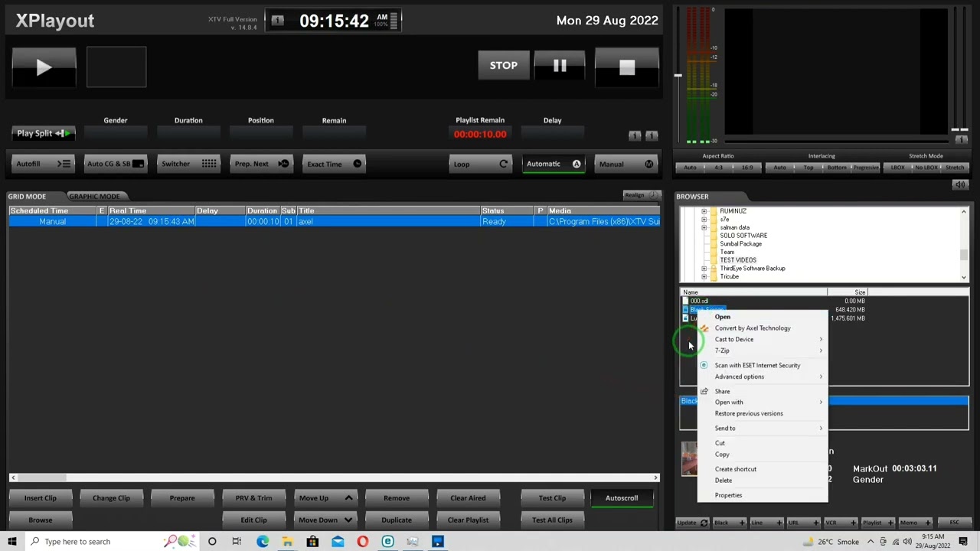The image size is (980, 551).
Task: Choose Scan with ESET Internet Security
Action: pyautogui.click(x=763, y=365)
